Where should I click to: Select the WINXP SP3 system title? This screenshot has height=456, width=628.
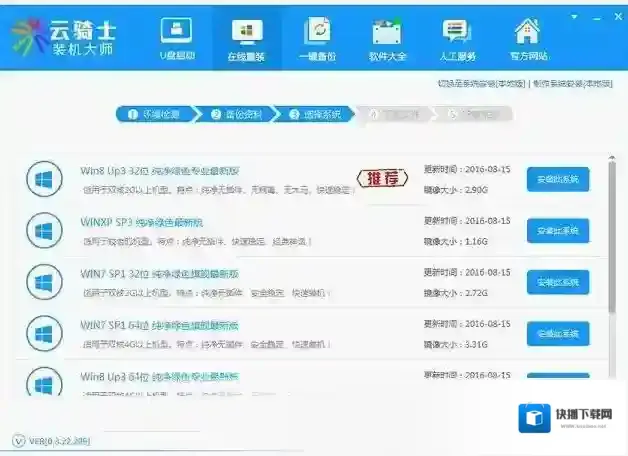click(x=141, y=222)
